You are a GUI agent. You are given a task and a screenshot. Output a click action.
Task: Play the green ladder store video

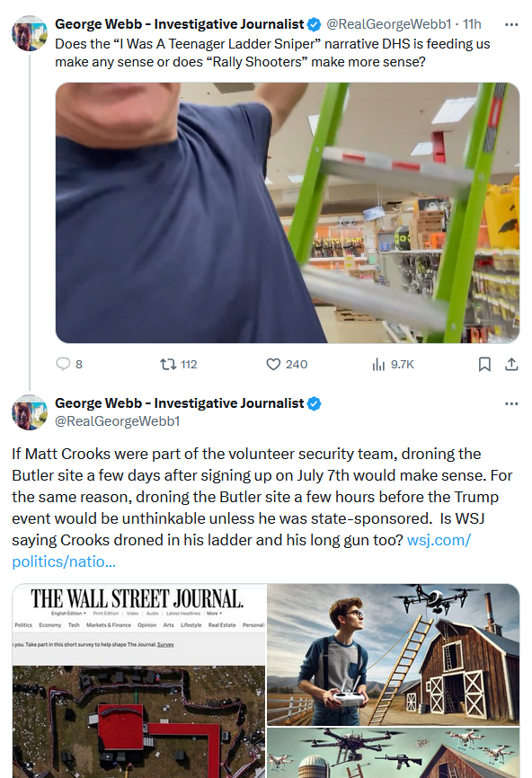pyautogui.click(x=288, y=212)
